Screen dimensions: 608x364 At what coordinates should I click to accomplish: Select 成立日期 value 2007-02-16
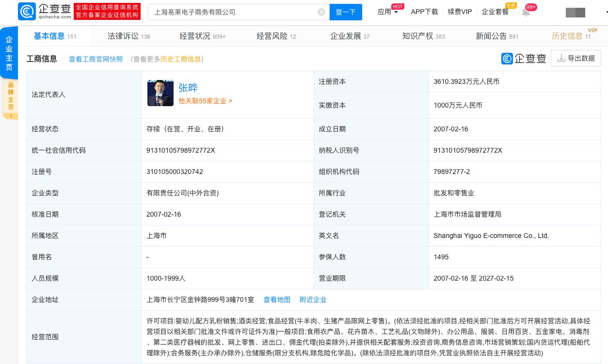pyautogui.click(x=451, y=129)
